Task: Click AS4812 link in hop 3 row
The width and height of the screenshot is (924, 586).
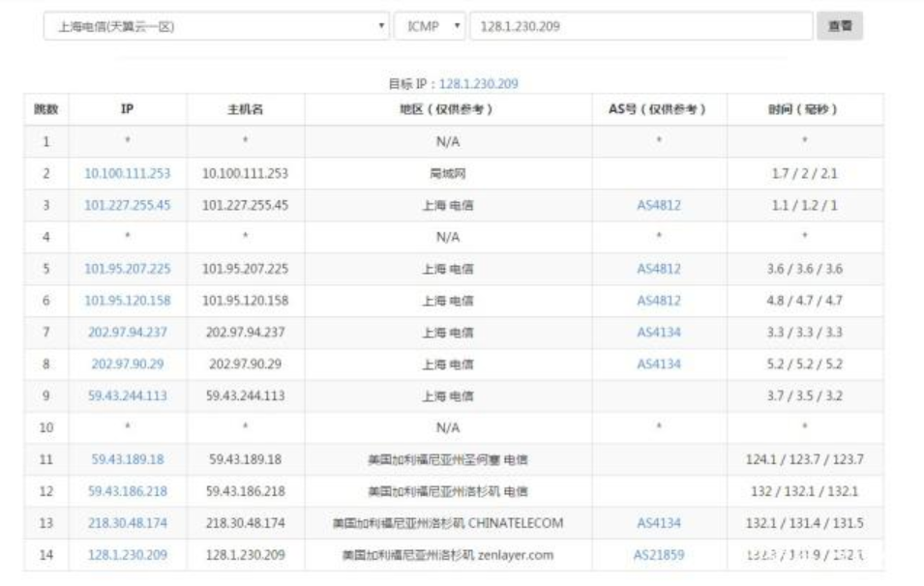Action: tap(658, 206)
